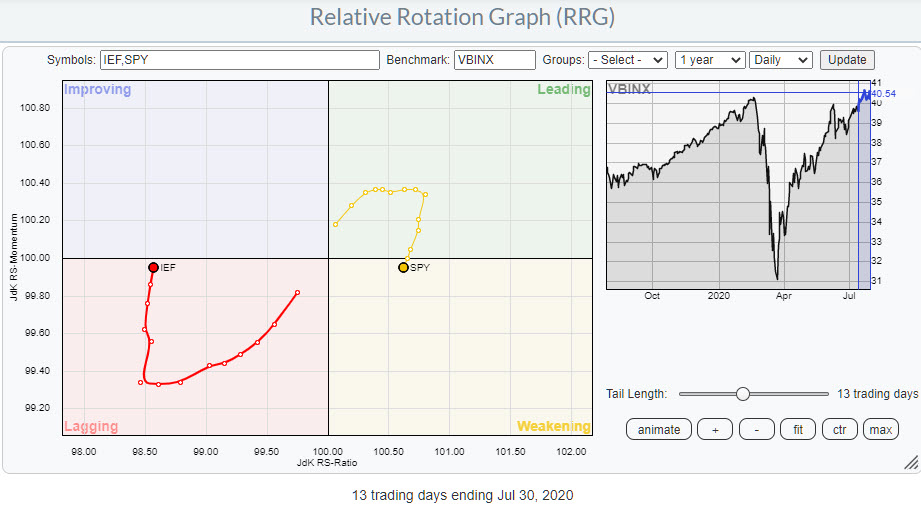Click the first point of SPY tail
The image size is (921, 506).
point(335,224)
